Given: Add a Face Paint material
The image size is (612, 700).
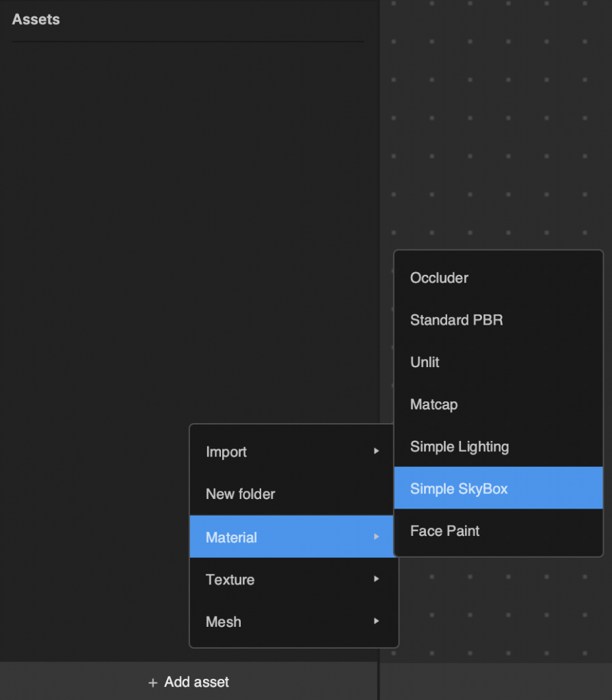Looking at the screenshot, I should [498, 530].
